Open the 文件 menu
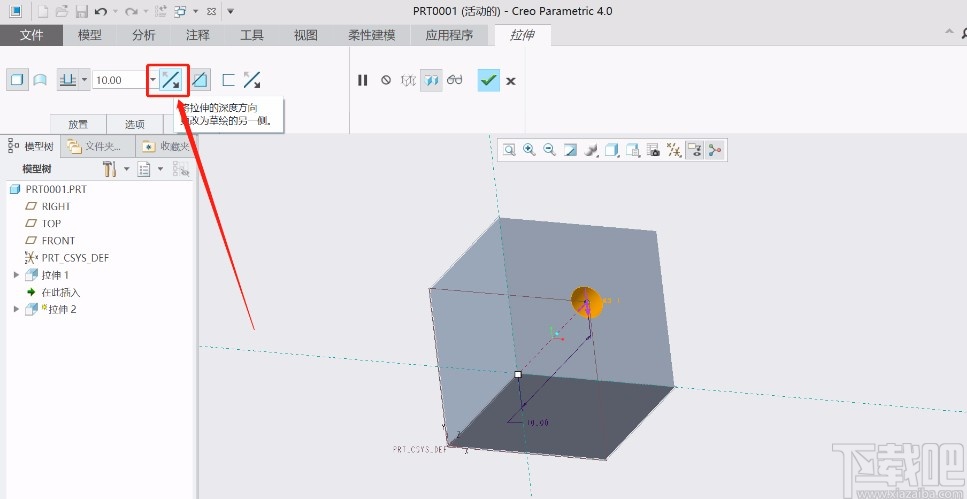 [x=31, y=35]
